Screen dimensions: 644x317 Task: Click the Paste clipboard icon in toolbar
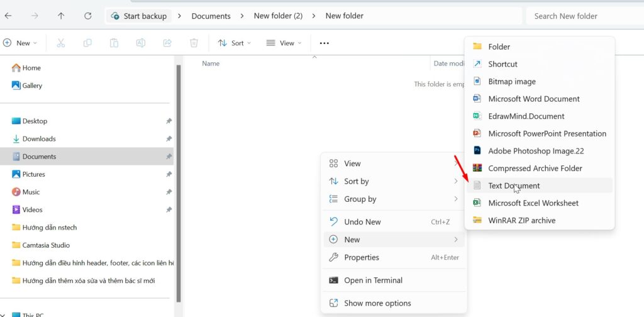pyautogui.click(x=114, y=43)
